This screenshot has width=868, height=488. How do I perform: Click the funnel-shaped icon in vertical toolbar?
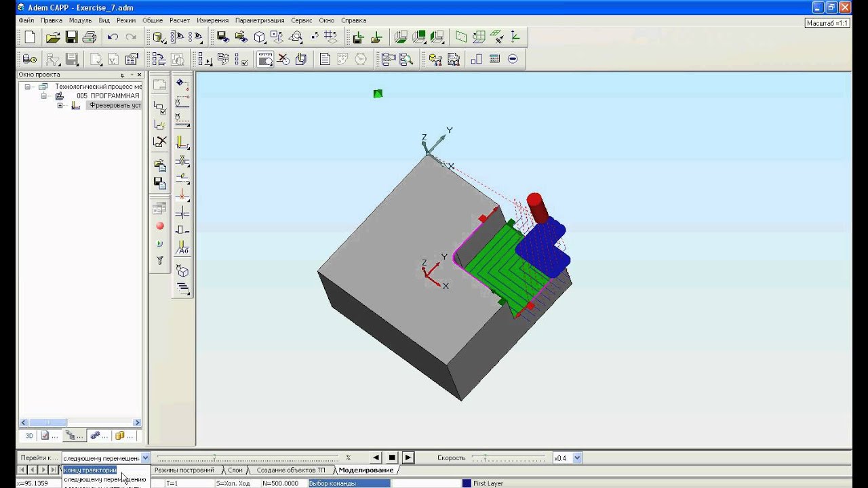(160, 261)
